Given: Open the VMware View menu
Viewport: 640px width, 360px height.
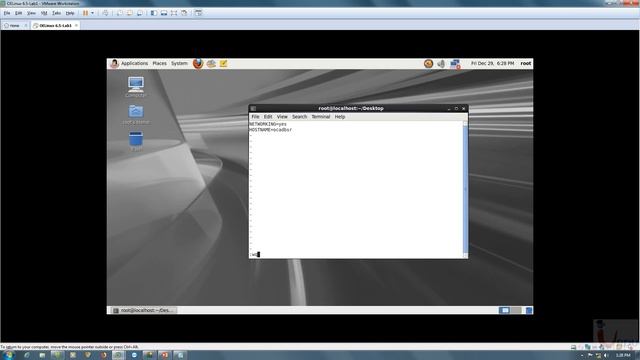Looking at the screenshot, I should (31, 13).
